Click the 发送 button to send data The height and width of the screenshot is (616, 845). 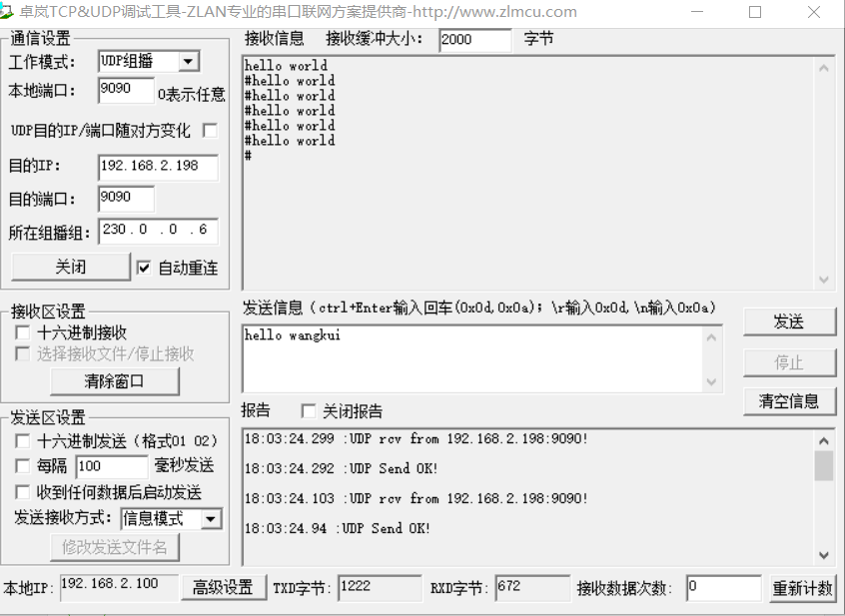pyautogui.click(x=789, y=321)
